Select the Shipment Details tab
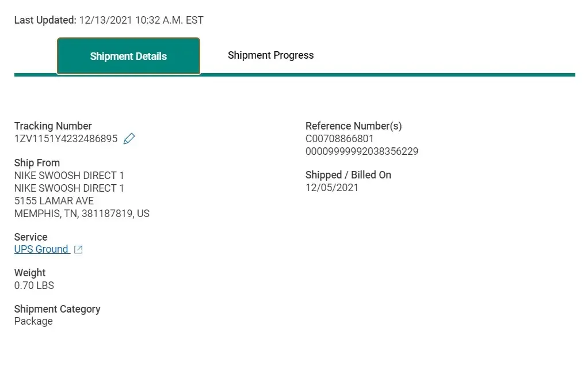Viewport: 588px width, 373px height. click(x=128, y=56)
